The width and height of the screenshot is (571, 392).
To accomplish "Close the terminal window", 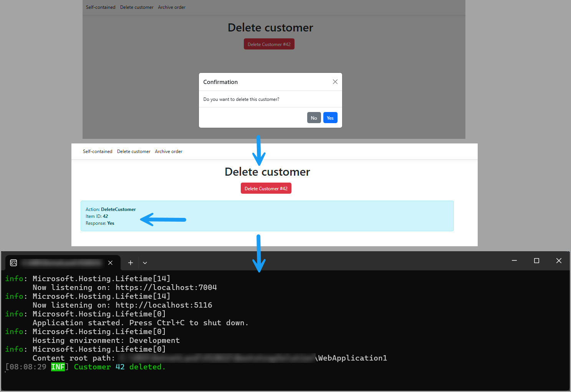I will (559, 261).
